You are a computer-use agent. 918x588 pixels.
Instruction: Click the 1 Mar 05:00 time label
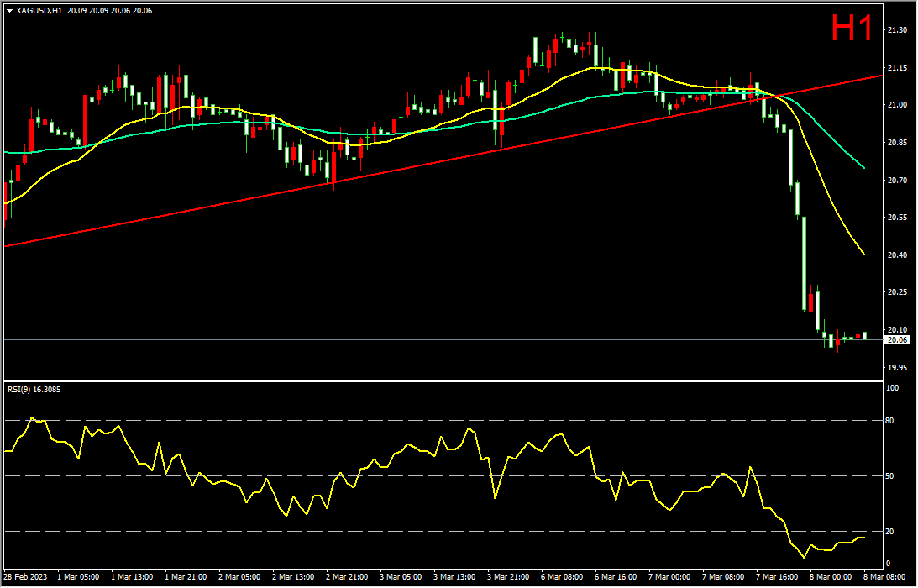78,577
